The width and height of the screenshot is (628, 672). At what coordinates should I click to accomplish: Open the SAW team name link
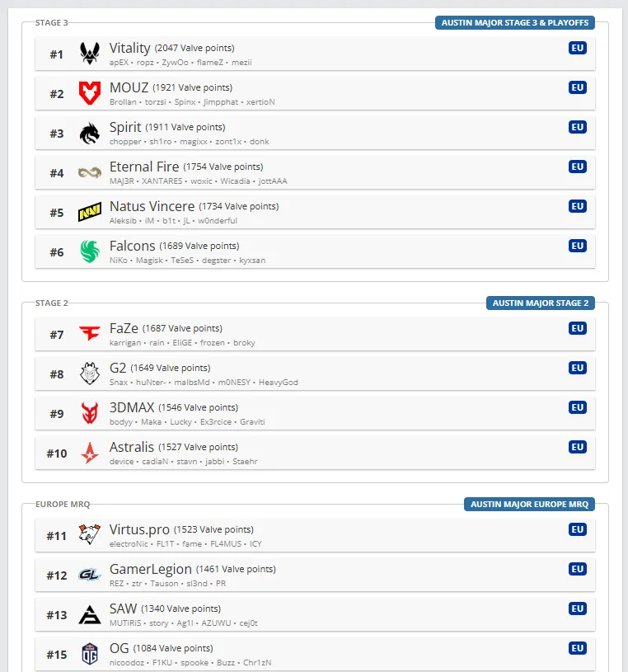click(x=124, y=609)
